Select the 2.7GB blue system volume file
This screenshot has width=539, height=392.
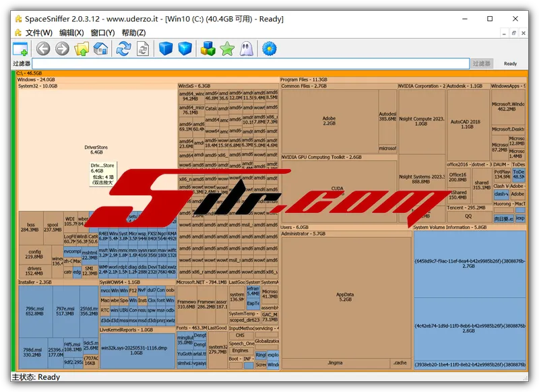(x=470, y=264)
